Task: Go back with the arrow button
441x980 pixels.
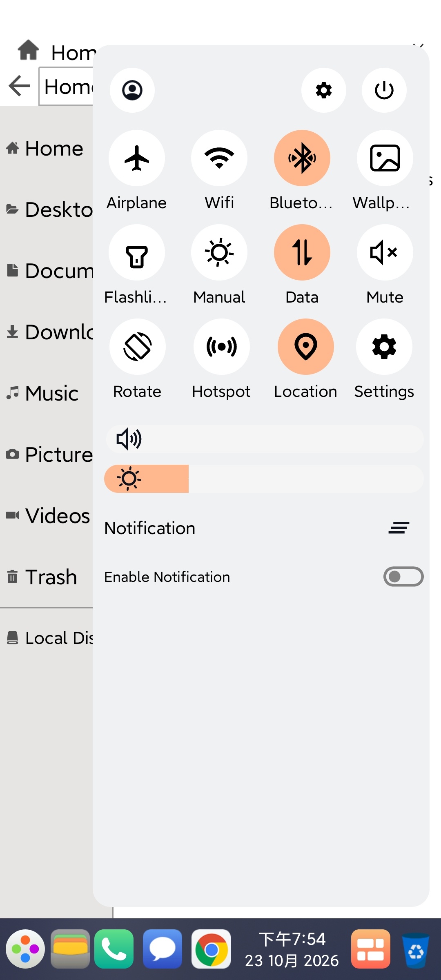Action: point(19,86)
